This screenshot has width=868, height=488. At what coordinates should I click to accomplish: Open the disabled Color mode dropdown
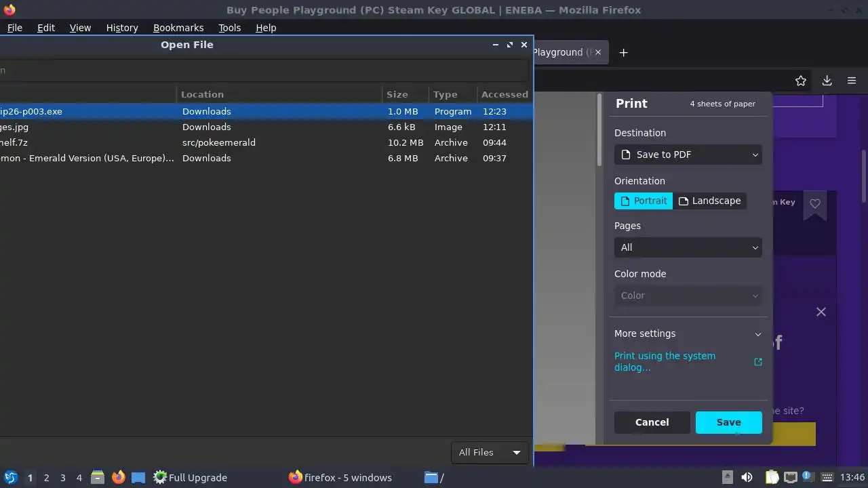pyautogui.click(x=688, y=296)
